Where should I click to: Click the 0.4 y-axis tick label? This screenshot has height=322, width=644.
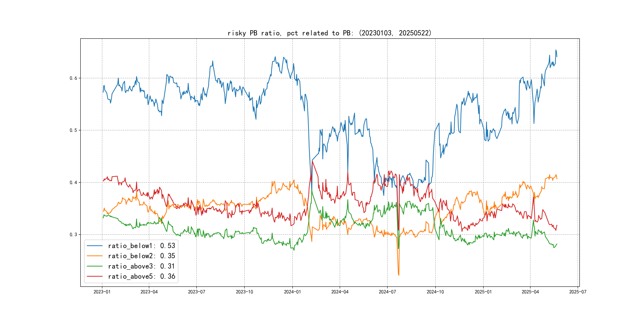pyautogui.click(x=73, y=182)
